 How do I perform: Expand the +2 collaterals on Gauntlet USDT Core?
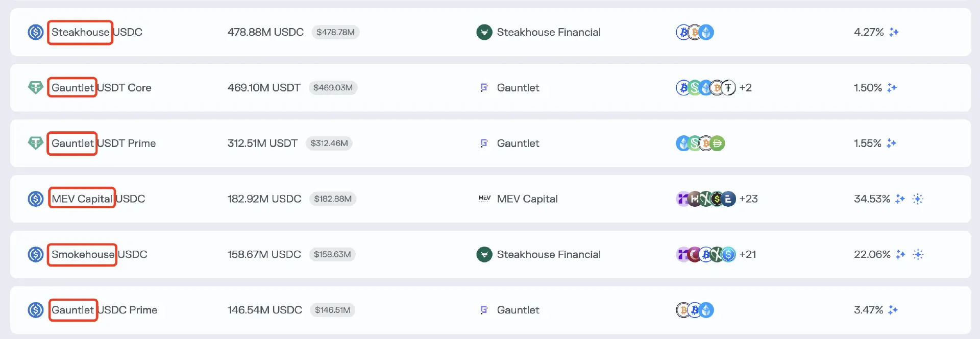click(x=745, y=88)
